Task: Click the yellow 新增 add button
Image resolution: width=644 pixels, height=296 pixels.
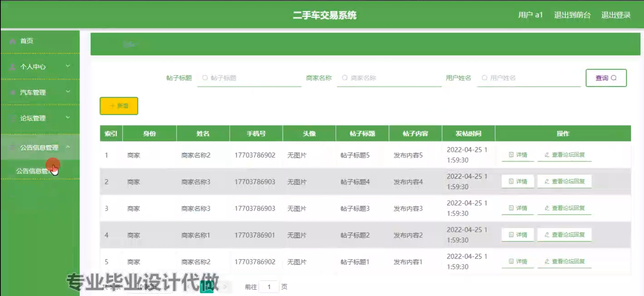Action: (x=119, y=106)
